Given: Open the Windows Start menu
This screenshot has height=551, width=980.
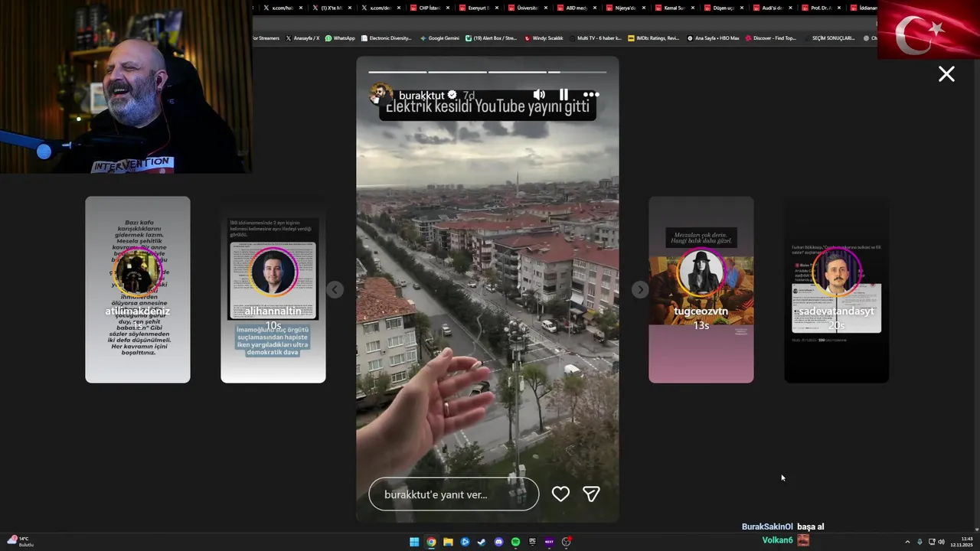Looking at the screenshot, I should pos(414,542).
